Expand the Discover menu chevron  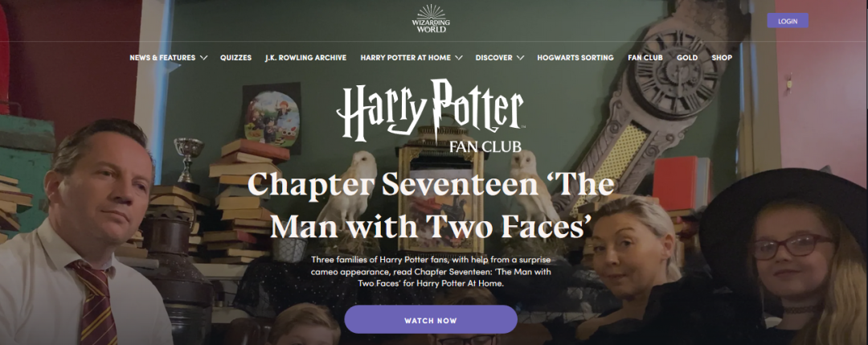click(520, 58)
